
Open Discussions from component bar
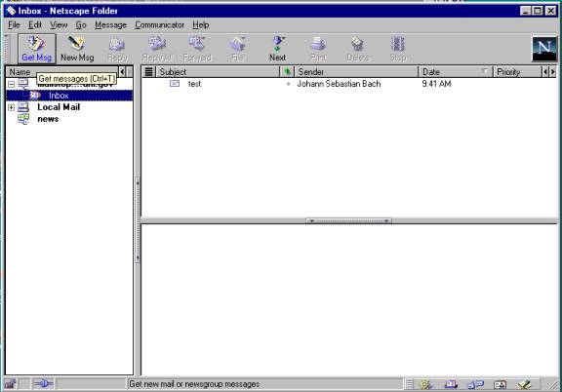click(475, 384)
